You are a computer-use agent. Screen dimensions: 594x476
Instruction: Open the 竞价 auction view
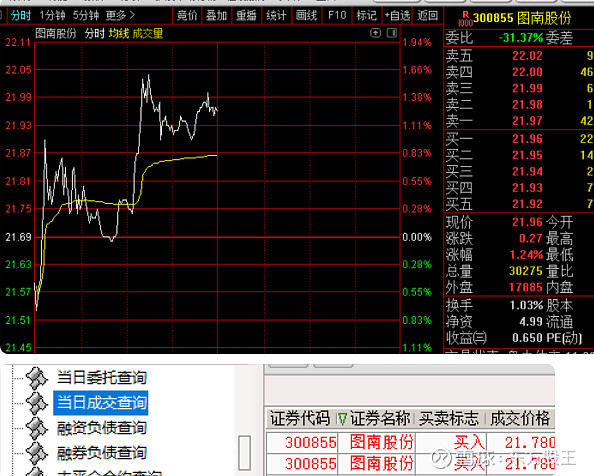(187, 16)
